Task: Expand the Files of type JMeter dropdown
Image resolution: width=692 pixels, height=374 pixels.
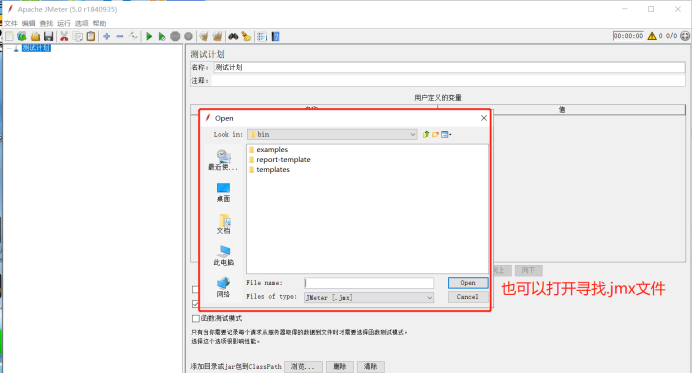Action: tap(429, 298)
